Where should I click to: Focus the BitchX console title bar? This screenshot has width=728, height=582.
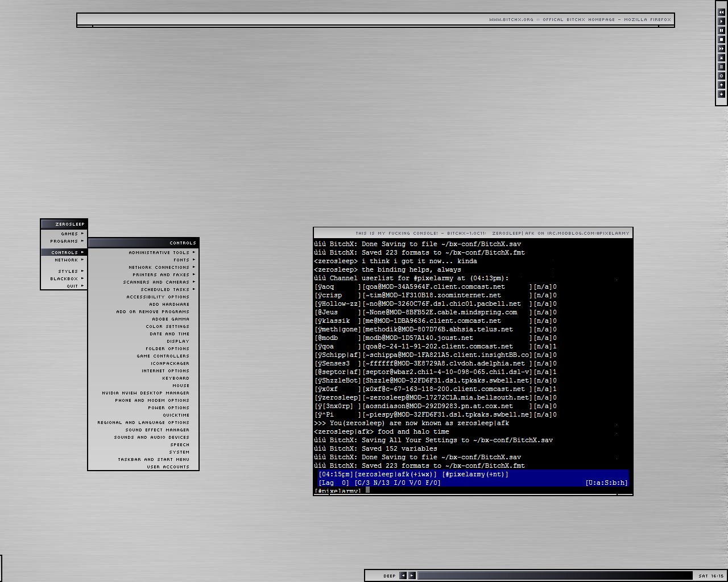473,233
